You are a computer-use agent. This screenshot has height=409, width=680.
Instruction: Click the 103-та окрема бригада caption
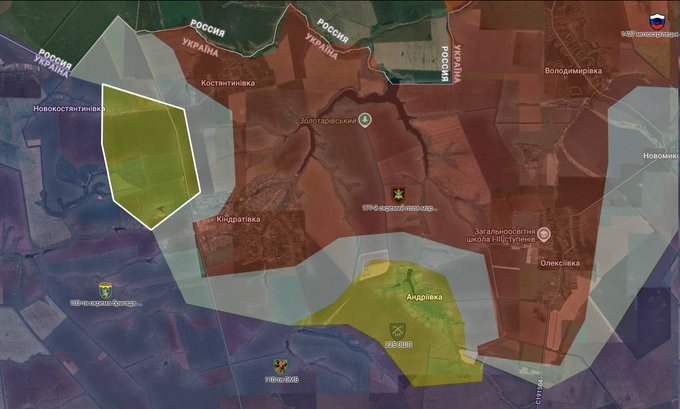106,303
